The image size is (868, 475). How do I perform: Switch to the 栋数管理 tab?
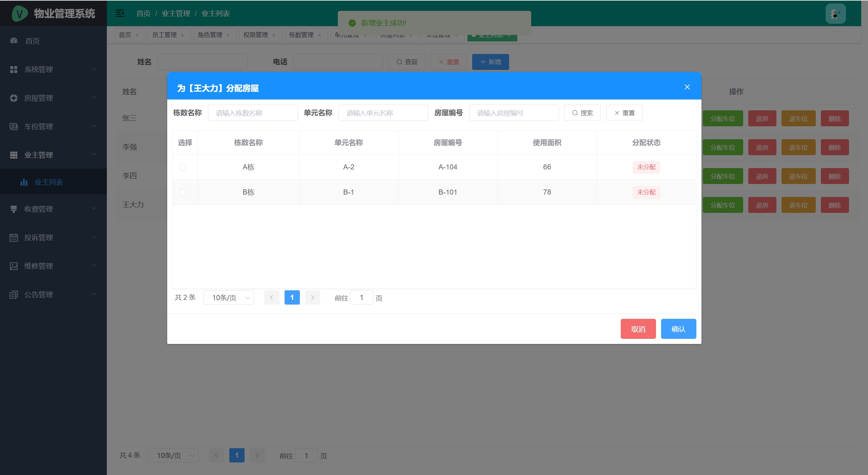[x=301, y=35]
